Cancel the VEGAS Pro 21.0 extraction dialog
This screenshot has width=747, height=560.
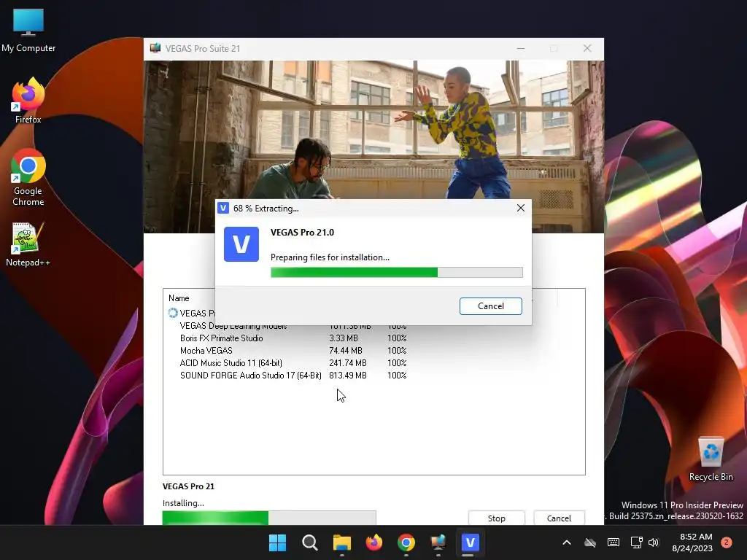pos(490,306)
